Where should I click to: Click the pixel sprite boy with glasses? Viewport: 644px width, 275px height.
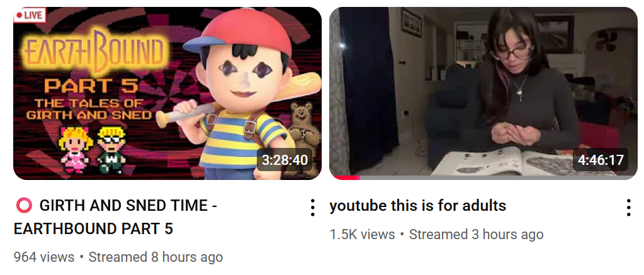[x=110, y=150]
